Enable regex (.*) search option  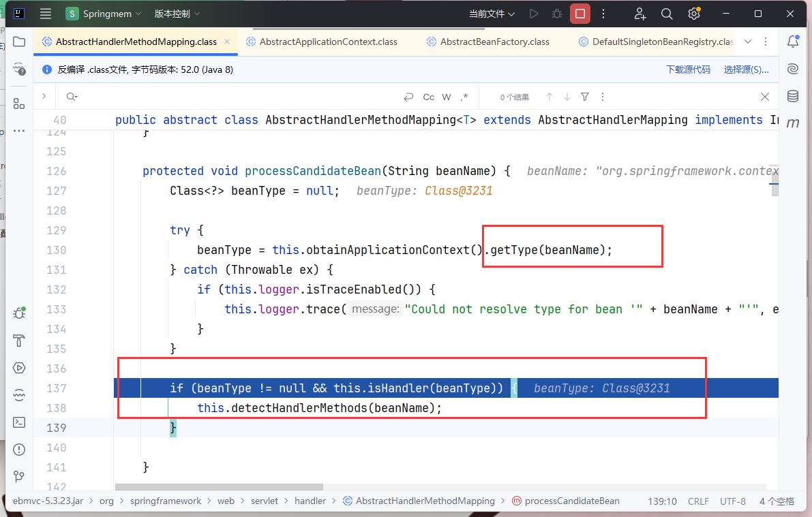coord(464,97)
